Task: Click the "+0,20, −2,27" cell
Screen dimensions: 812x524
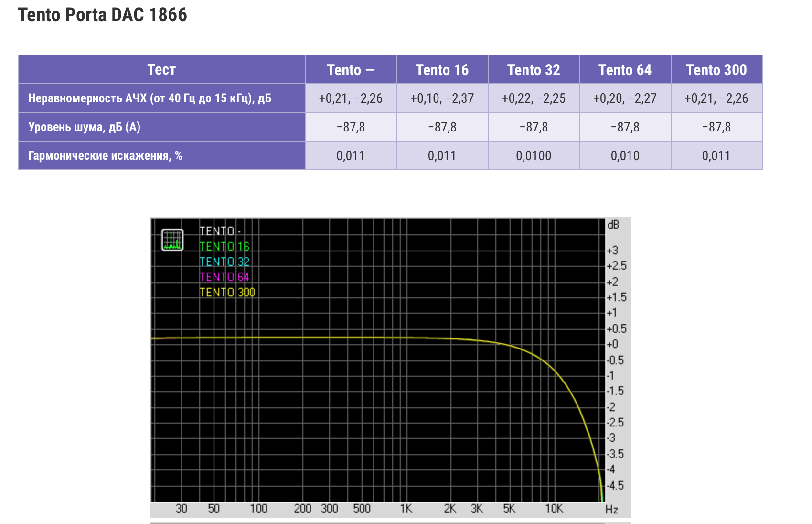Action: pos(625,98)
